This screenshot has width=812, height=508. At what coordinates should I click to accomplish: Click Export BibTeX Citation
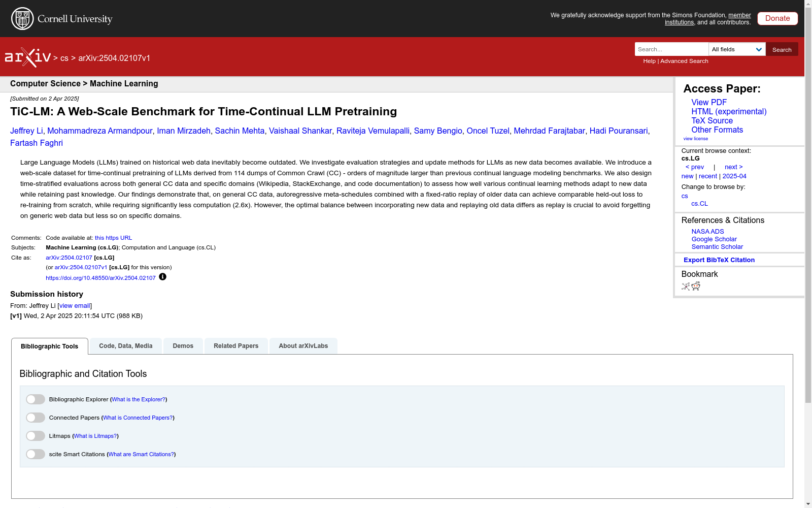(x=719, y=260)
